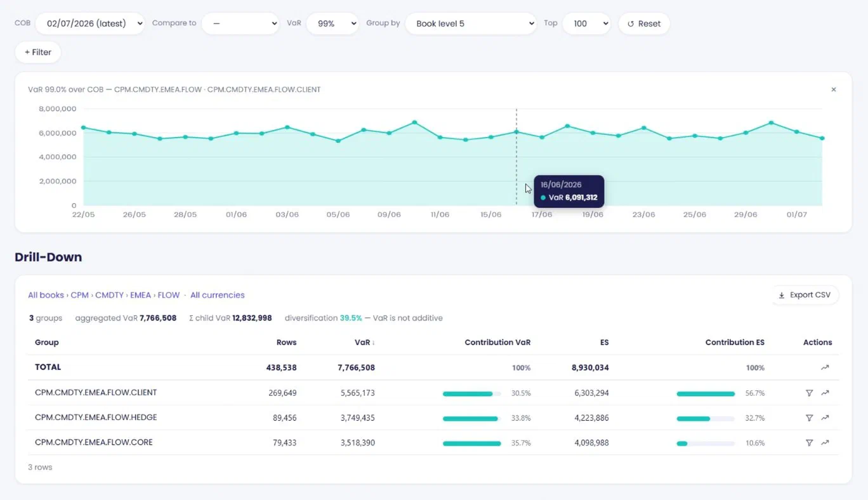Viewport: 868px width, 500px height.
Task: Select the CPM.CMDTY.EMEA.FLOW.CORE group name
Action: (94, 442)
